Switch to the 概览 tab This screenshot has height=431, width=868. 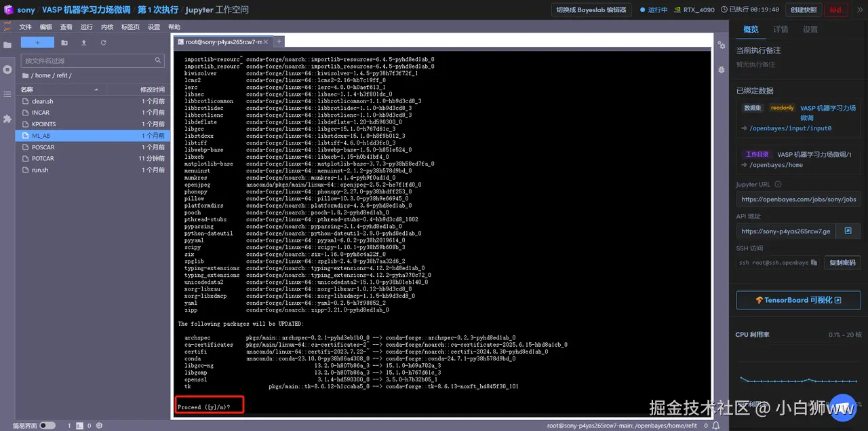[x=751, y=30]
